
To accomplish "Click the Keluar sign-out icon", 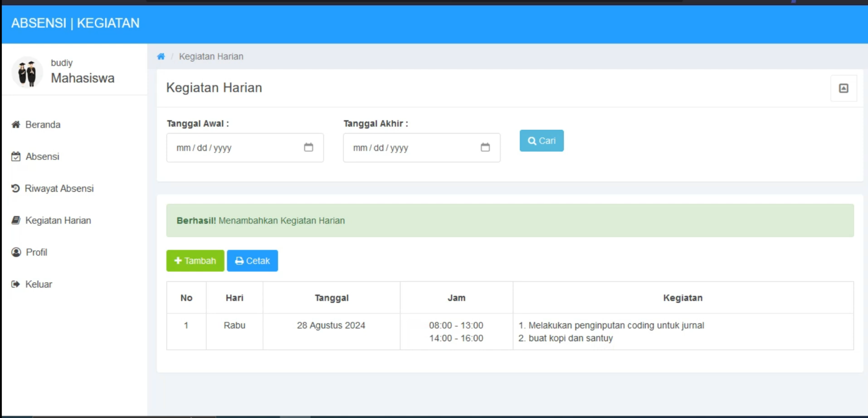I will [16, 284].
